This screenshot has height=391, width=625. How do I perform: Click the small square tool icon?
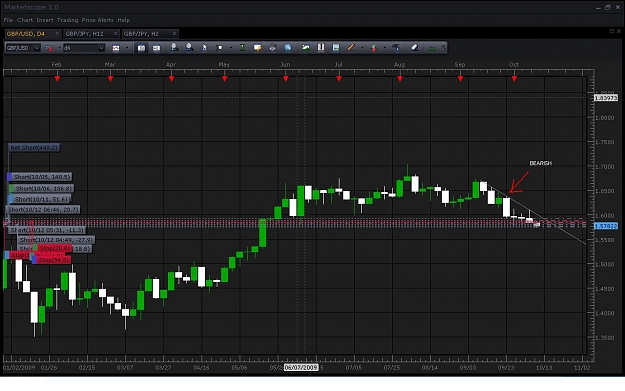(x=219, y=48)
